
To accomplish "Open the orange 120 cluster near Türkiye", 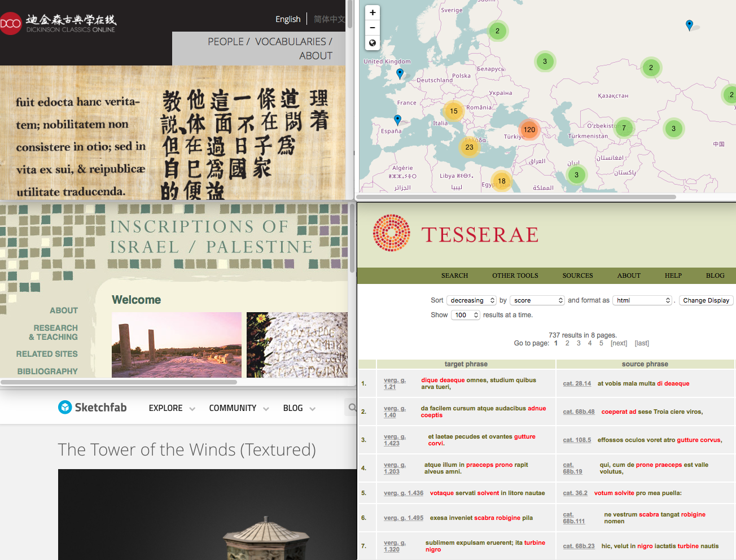I will [529, 130].
